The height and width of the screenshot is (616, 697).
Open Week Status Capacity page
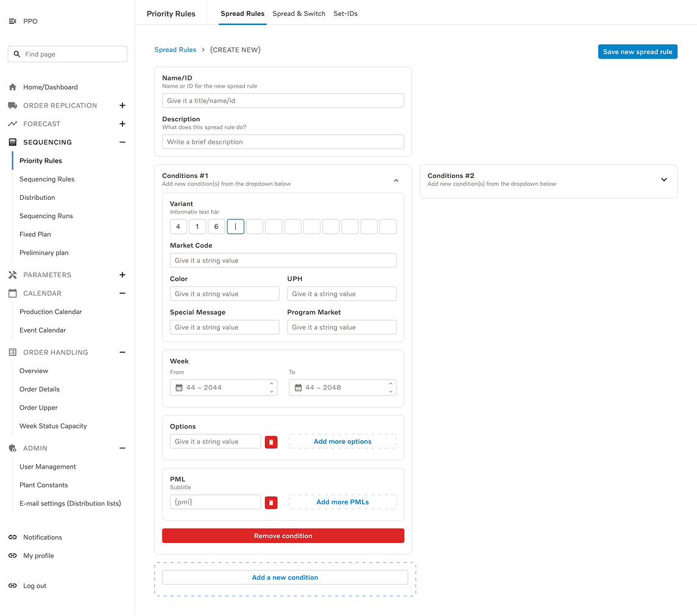(x=54, y=427)
